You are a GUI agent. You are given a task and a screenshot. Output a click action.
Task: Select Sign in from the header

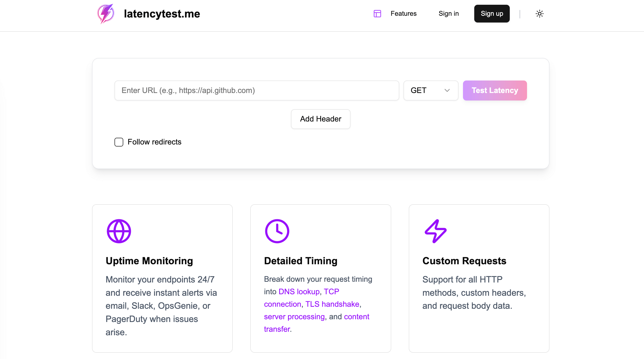coord(448,13)
